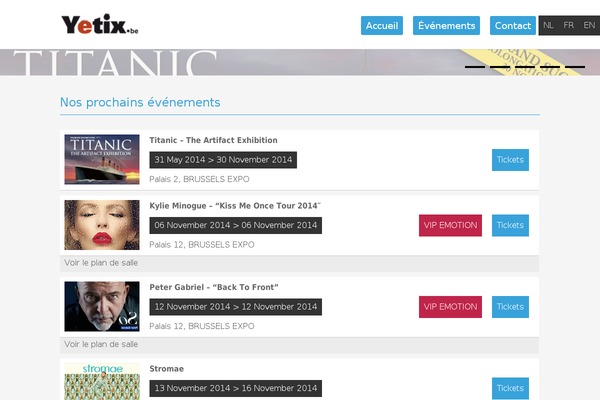Expand Voir le plan de salle under Peter Gabriel
Screen dimensions: 600x400
click(101, 344)
